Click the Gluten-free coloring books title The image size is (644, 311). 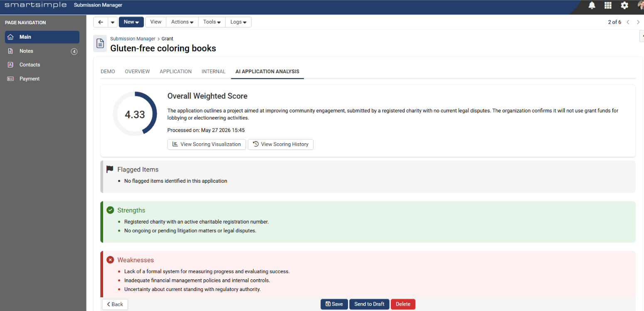click(x=163, y=48)
